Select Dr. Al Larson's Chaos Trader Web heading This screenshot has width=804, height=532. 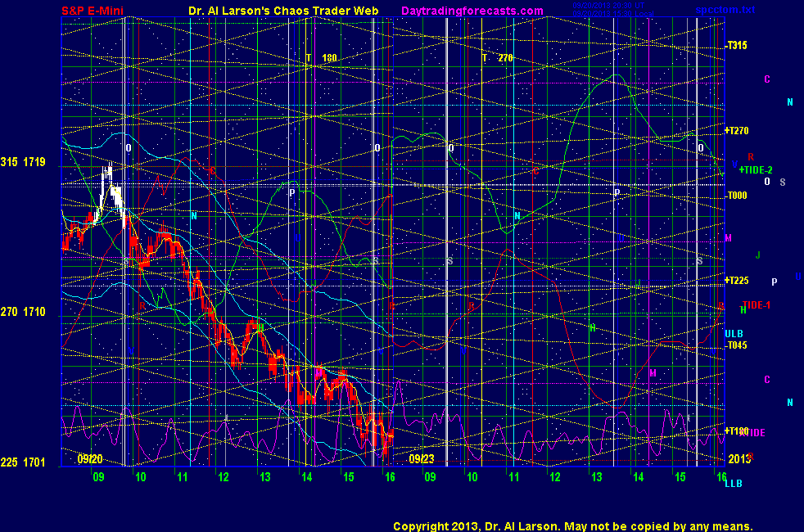tap(283, 11)
